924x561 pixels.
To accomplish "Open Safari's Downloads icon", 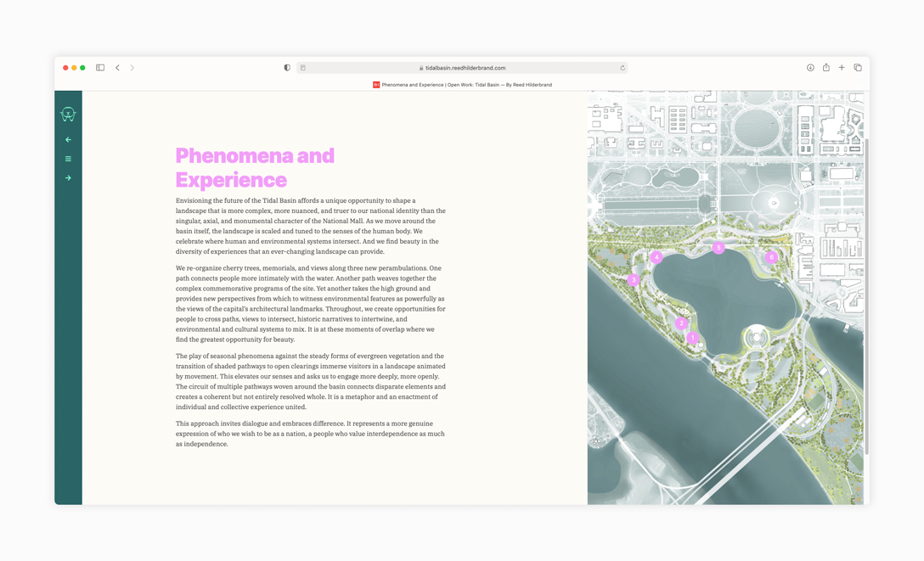I will point(808,67).
